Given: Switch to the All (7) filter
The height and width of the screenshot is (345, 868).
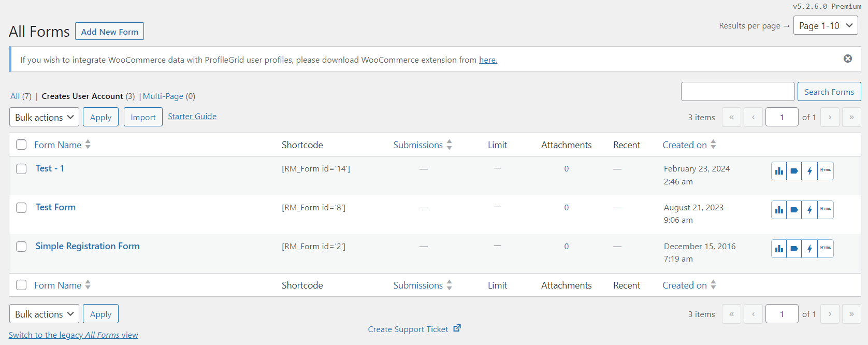Looking at the screenshot, I should point(21,96).
